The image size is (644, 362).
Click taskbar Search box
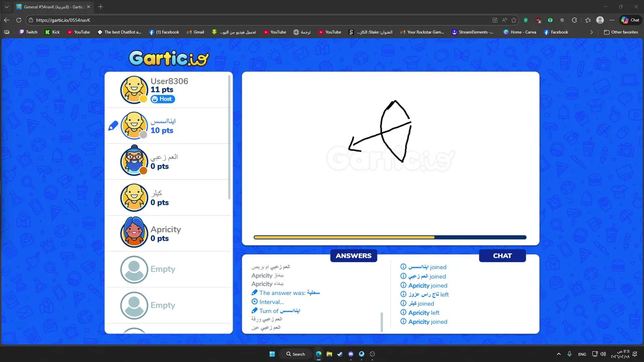295,354
